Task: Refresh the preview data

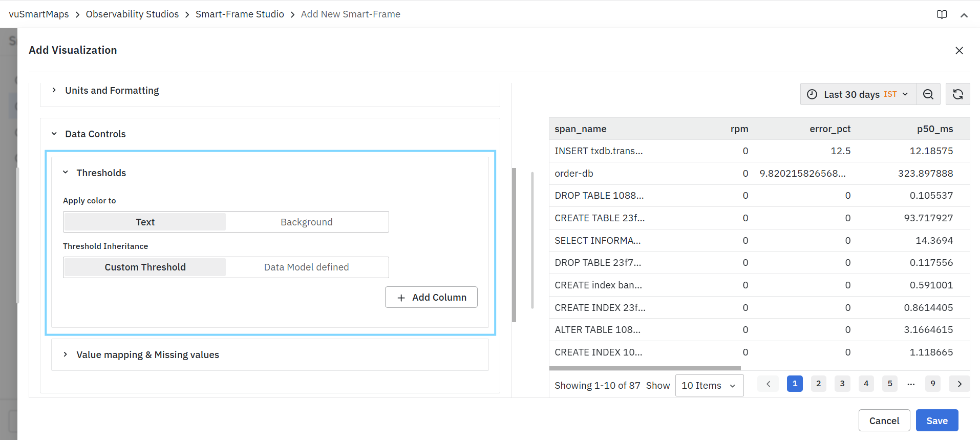Action: [957, 94]
